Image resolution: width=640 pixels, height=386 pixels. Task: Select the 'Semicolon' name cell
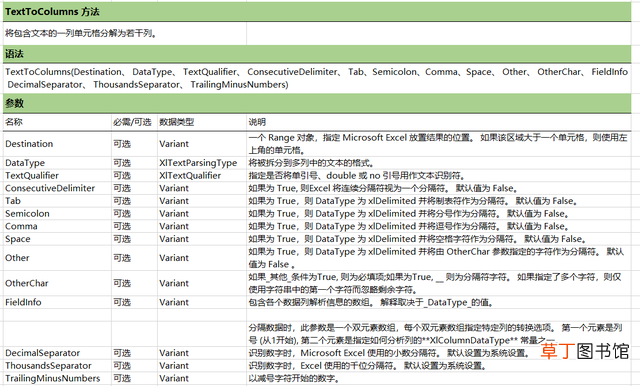click(x=57, y=213)
